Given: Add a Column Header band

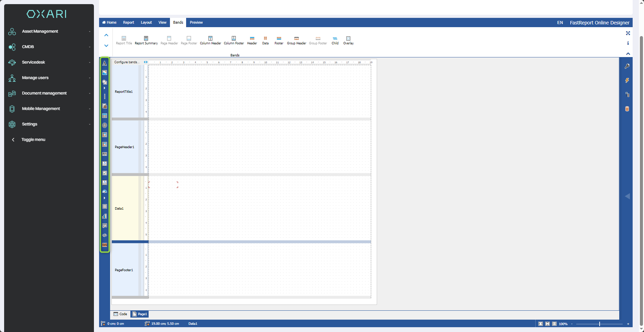Looking at the screenshot, I should pos(211,40).
